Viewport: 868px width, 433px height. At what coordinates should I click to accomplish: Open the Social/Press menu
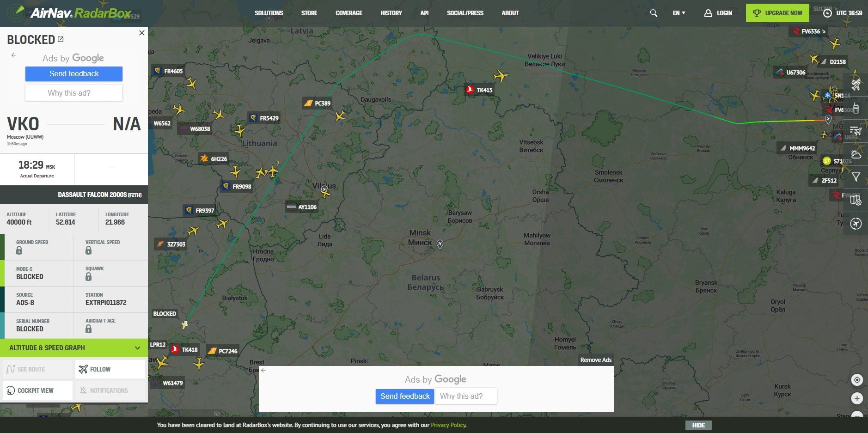(x=465, y=13)
